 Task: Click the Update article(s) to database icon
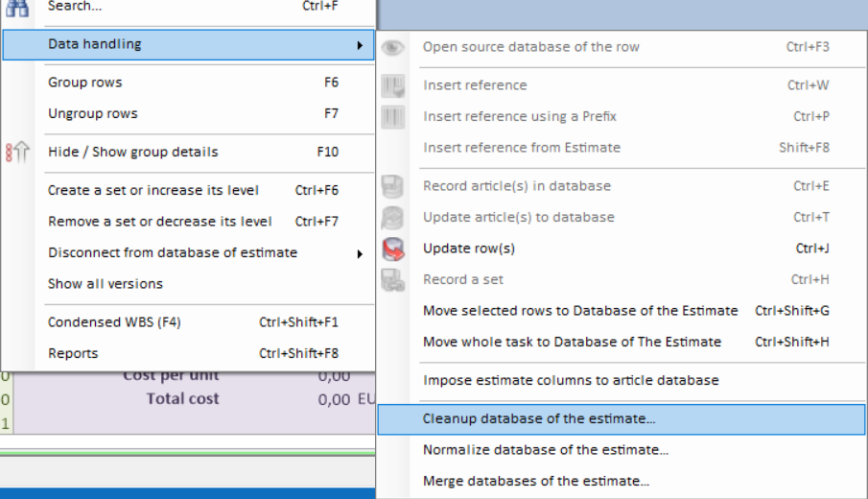[x=393, y=218]
